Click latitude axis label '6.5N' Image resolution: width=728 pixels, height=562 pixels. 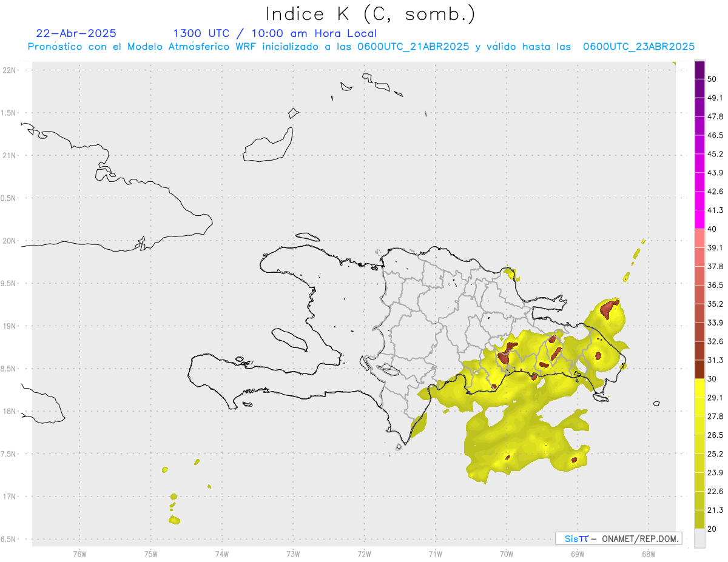[x=9, y=539]
